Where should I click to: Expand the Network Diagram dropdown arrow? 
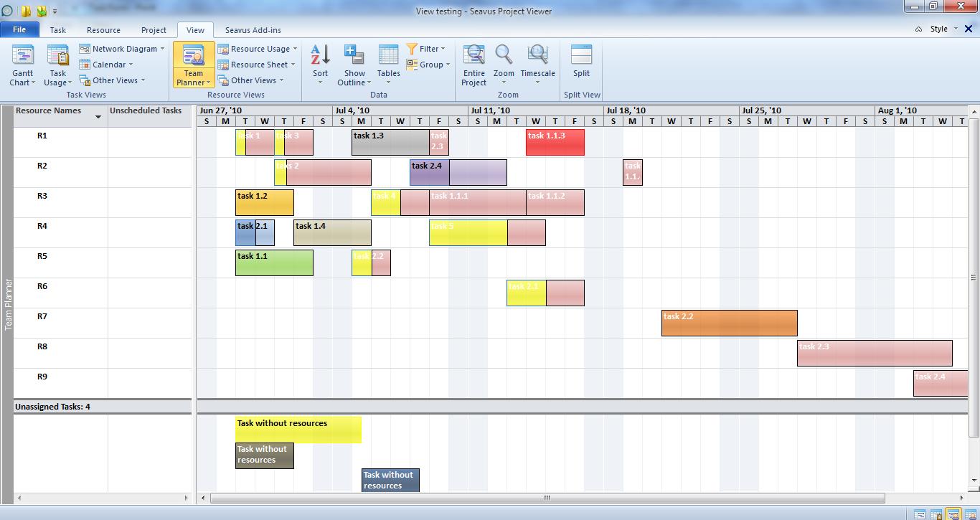click(162, 49)
